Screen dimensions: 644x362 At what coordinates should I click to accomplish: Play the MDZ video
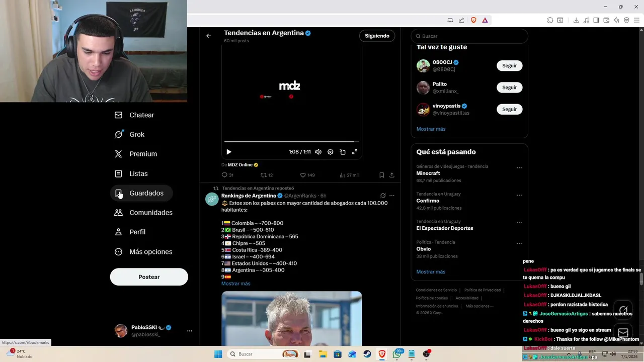229,152
